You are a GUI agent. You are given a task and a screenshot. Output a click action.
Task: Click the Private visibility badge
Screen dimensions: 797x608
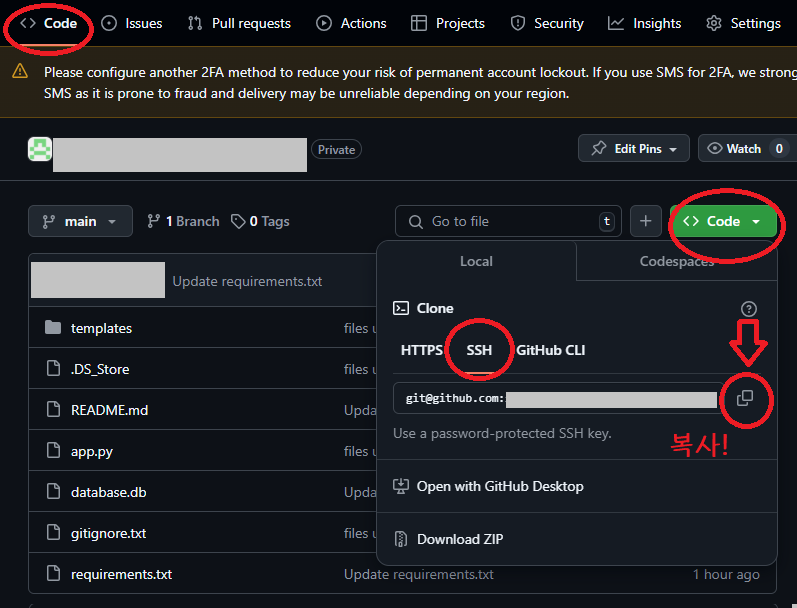[x=336, y=149]
